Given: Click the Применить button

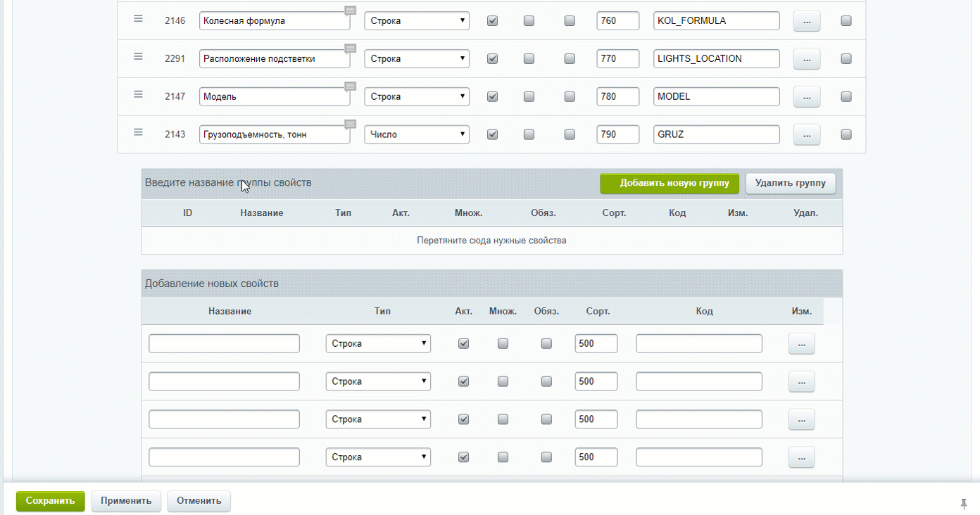Looking at the screenshot, I should point(126,501).
